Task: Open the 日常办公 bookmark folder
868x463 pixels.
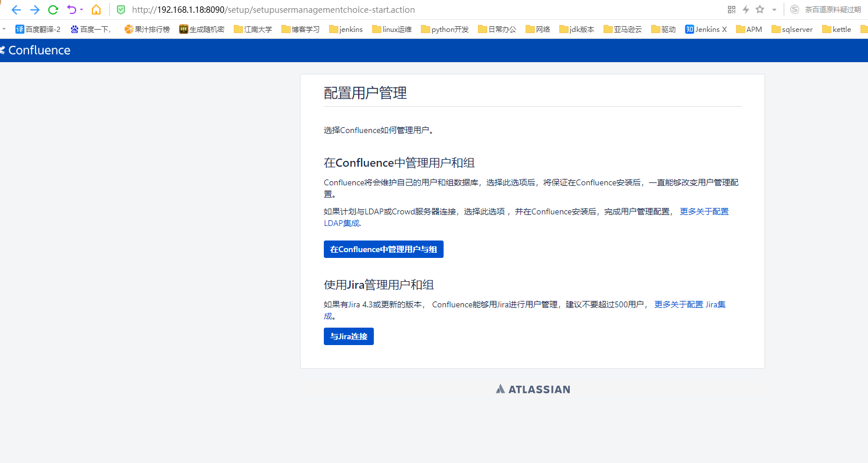Action: 497,29
